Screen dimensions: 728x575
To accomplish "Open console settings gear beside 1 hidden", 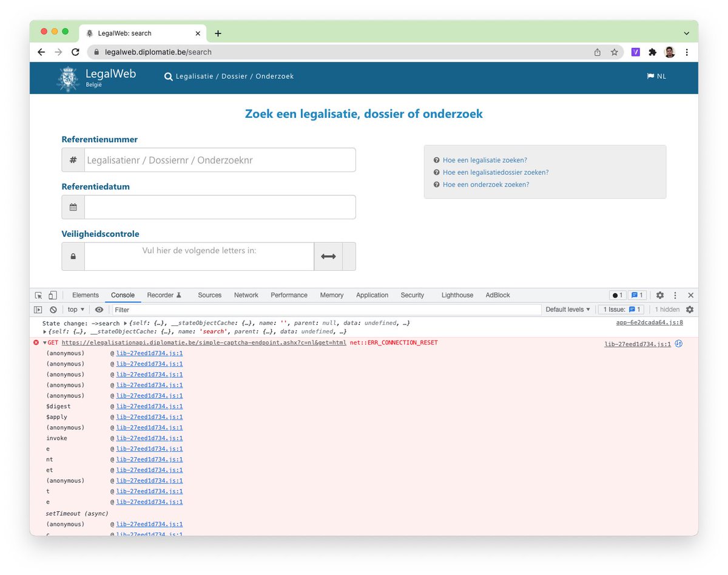I will point(689,310).
